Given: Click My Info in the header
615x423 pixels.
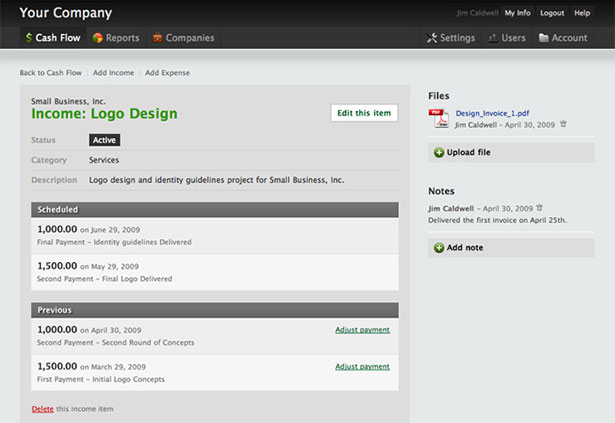Looking at the screenshot, I should [x=517, y=13].
